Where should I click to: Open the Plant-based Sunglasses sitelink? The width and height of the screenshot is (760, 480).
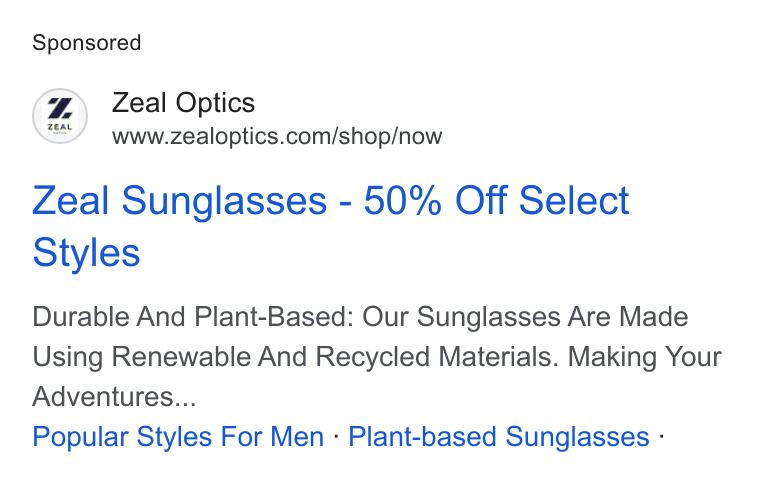(499, 436)
